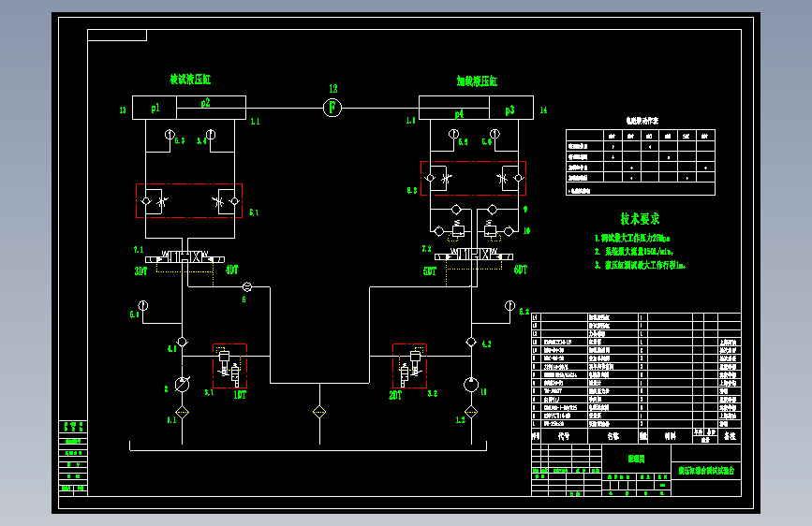Screen dimensions: 812x526
Task: Click the left throttle check valve in box 5.1
Action: click(x=155, y=201)
